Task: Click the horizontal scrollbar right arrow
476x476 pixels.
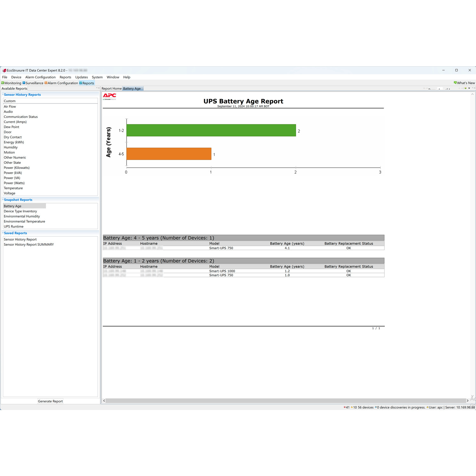Action: [x=467, y=401]
